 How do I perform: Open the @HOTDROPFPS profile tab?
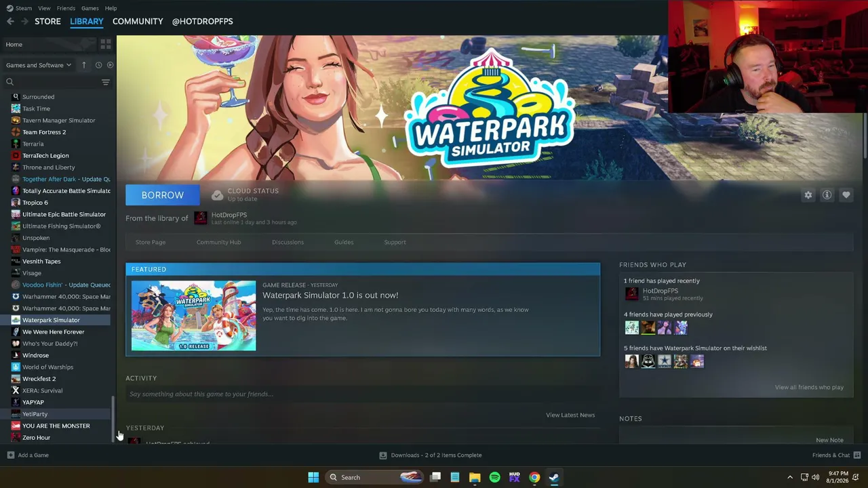point(202,22)
